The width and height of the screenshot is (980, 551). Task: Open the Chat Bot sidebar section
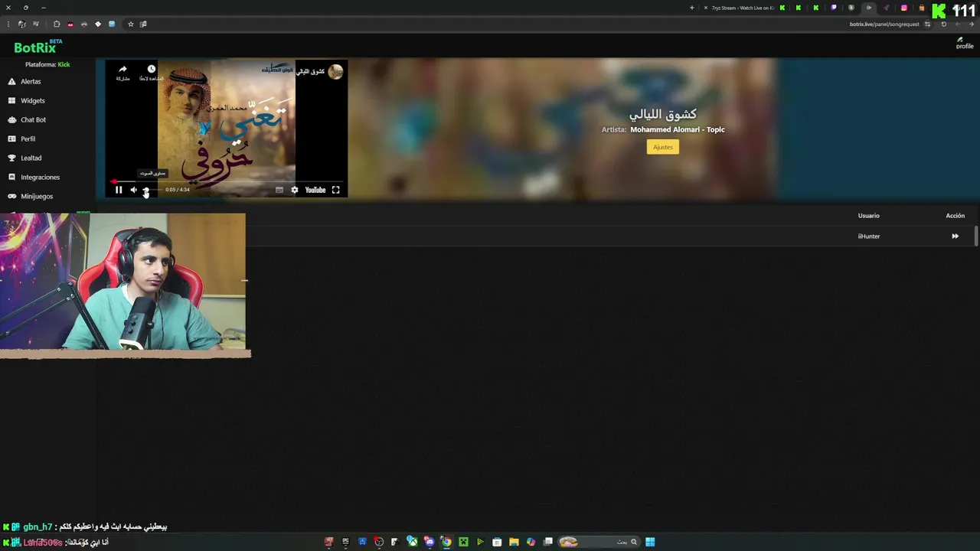click(x=33, y=119)
